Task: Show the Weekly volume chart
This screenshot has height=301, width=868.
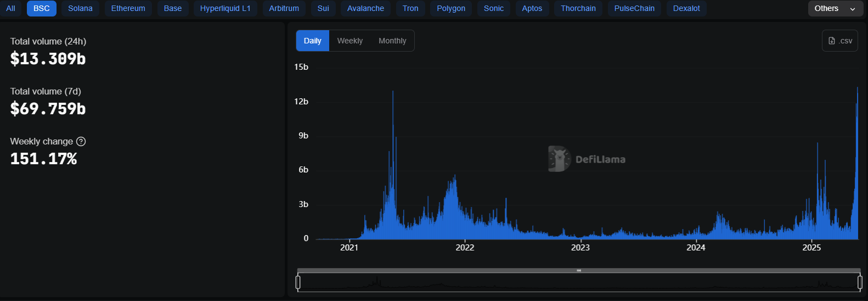Action: tap(350, 41)
